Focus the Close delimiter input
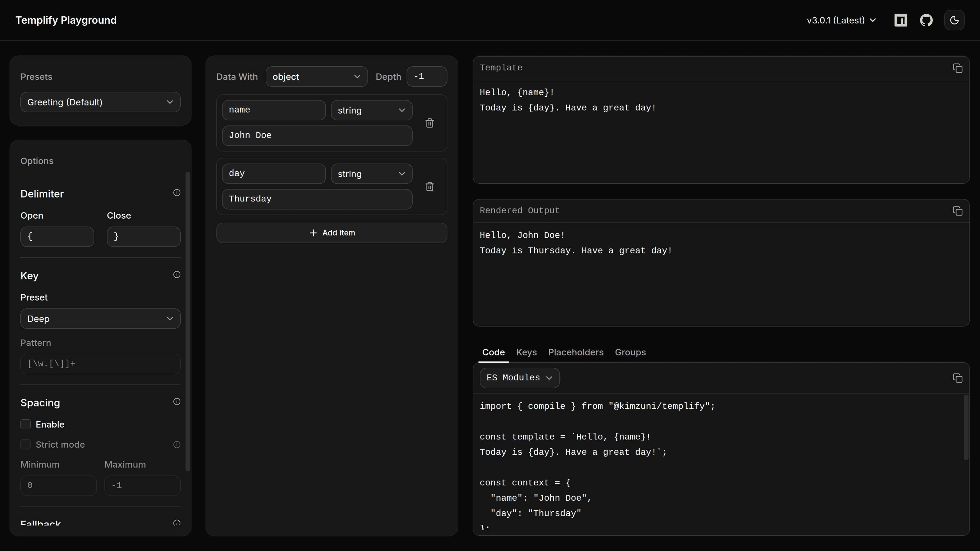This screenshot has height=551, width=980. [x=143, y=236]
